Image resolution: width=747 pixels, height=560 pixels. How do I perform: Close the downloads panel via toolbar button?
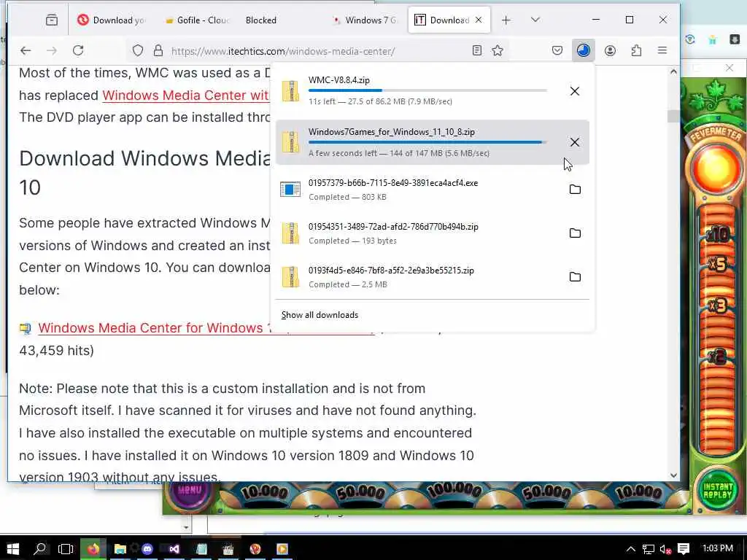tap(583, 50)
